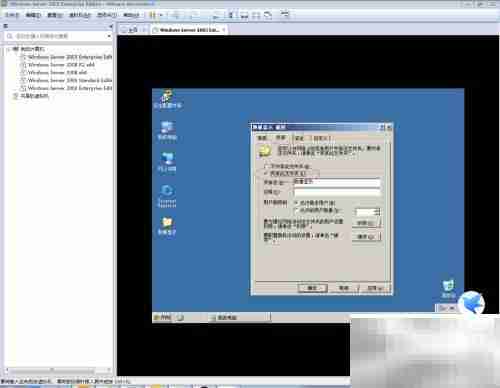
Task: Select the Do not share this folder radio
Action: [287, 166]
